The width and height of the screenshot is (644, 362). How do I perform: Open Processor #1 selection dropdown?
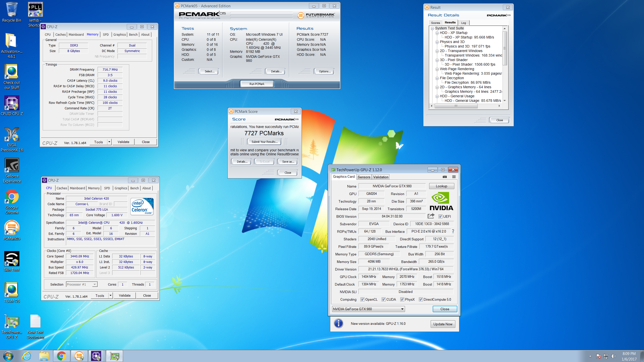(x=82, y=284)
